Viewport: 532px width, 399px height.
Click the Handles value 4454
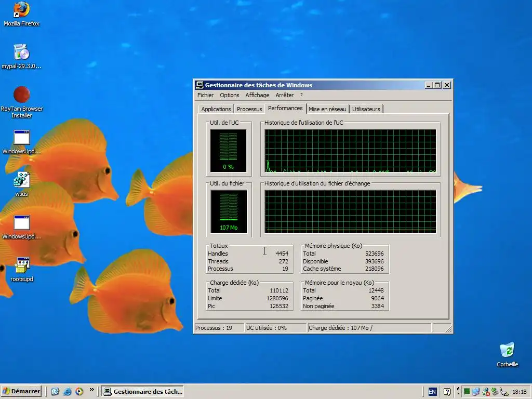click(282, 254)
